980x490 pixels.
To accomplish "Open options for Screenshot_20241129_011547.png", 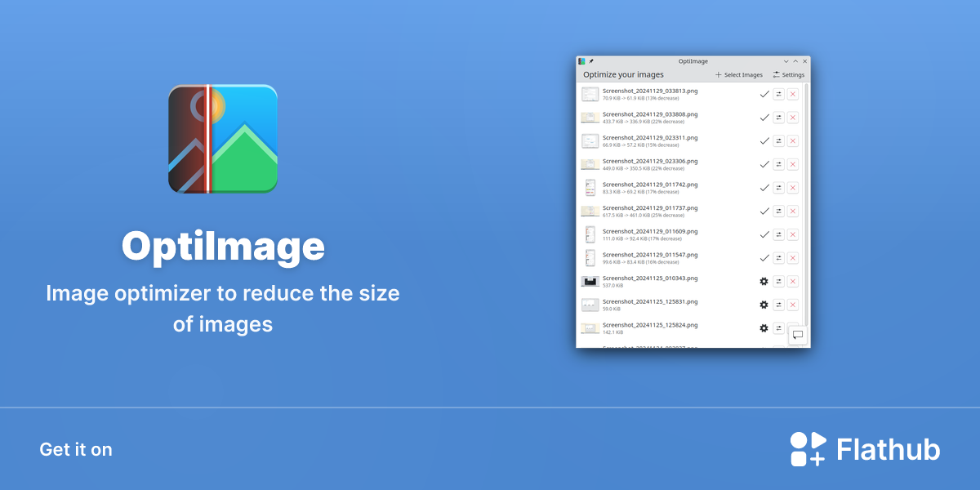I will [x=778, y=258].
